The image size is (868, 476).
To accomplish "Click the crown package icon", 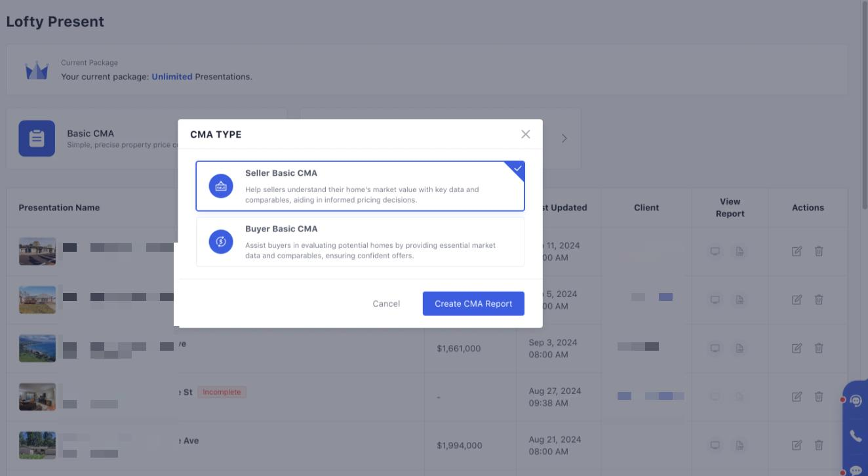I will tap(37, 70).
